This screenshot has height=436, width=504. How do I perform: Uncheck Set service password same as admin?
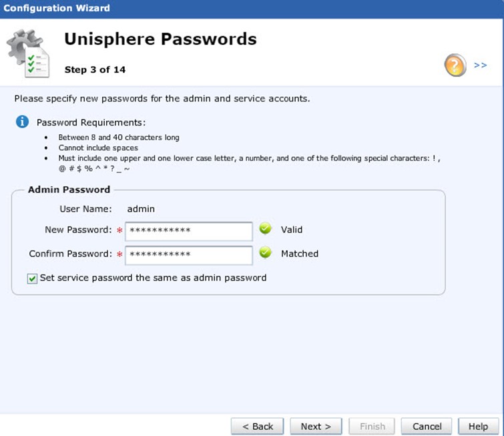coord(32,278)
